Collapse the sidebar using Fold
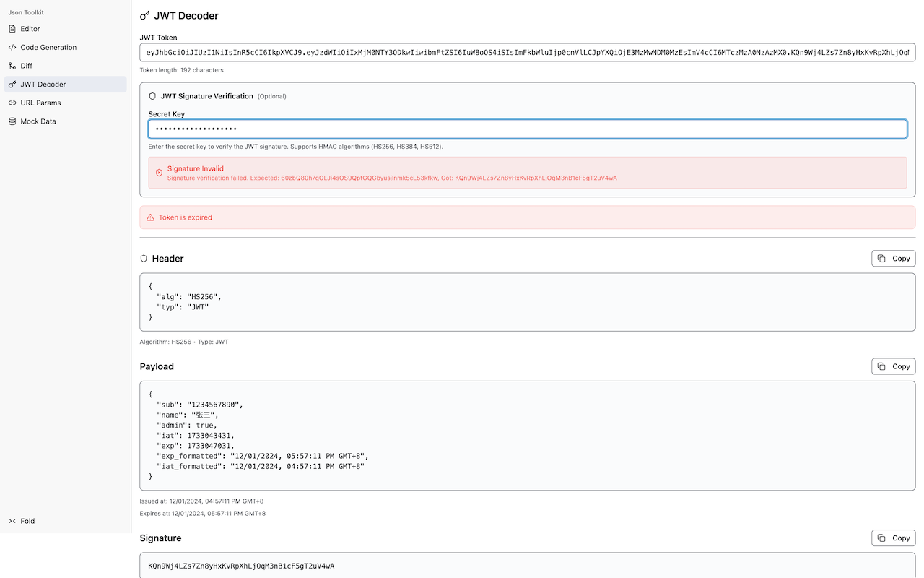The width and height of the screenshot is (924, 578). [22, 520]
